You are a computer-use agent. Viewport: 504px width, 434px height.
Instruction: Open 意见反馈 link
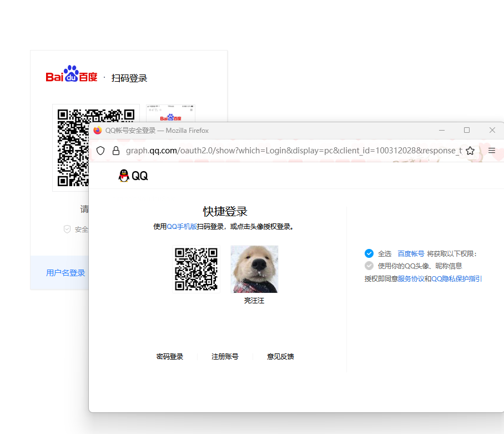tap(280, 357)
